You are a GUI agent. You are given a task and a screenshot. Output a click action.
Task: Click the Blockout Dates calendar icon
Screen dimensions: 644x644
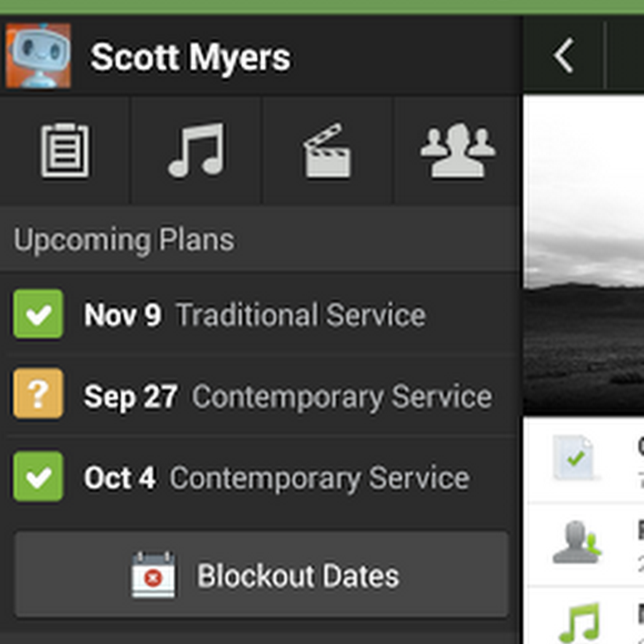[x=153, y=575]
